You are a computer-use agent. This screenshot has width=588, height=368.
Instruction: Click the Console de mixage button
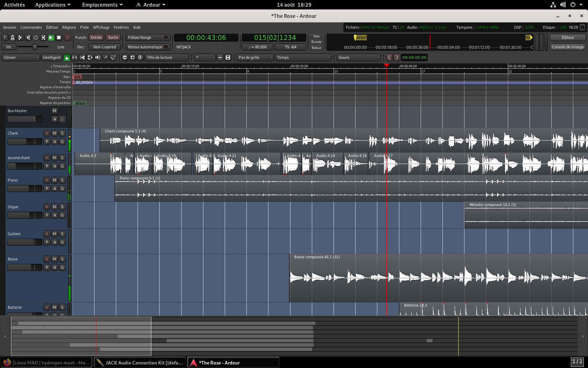point(567,47)
